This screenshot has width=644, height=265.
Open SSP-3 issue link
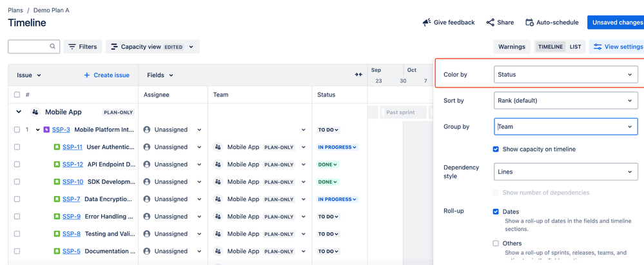tap(61, 130)
